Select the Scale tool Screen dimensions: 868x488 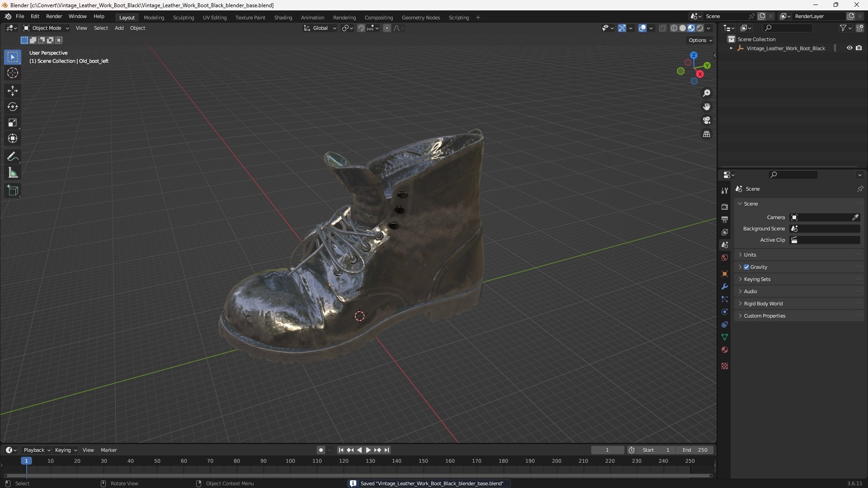pyautogui.click(x=13, y=122)
